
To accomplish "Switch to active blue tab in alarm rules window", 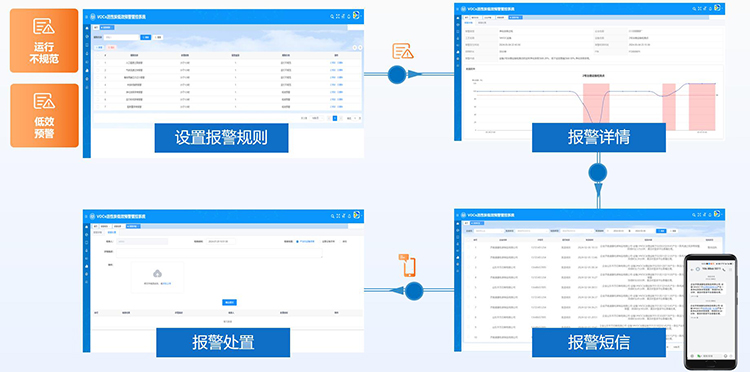I will tap(107, 27).
